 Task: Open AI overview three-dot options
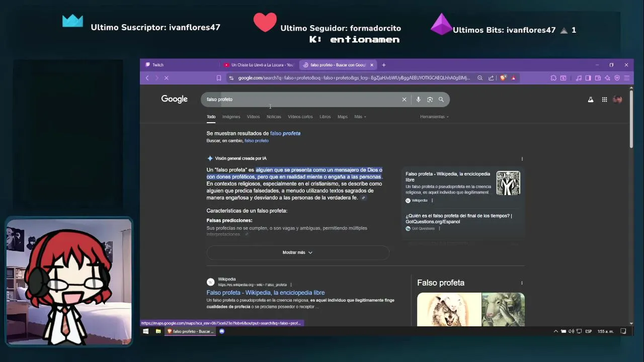tap(522, 159)
